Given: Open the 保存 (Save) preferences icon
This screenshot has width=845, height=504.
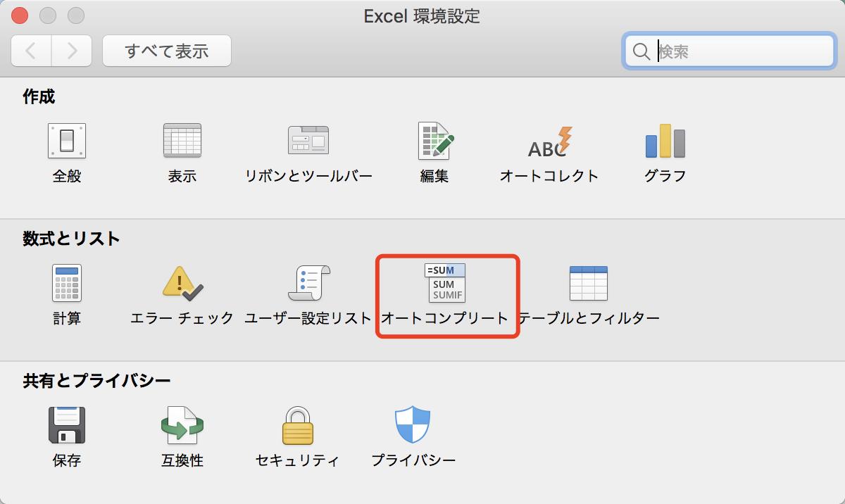Looking at the screenshot, I should tap(67, 425).
